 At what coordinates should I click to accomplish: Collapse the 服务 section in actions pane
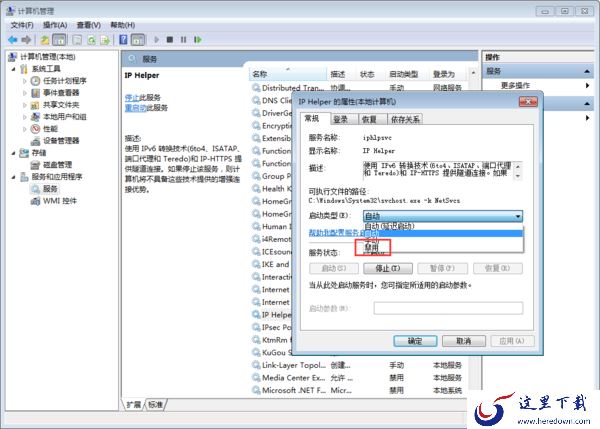coord(587,72)
